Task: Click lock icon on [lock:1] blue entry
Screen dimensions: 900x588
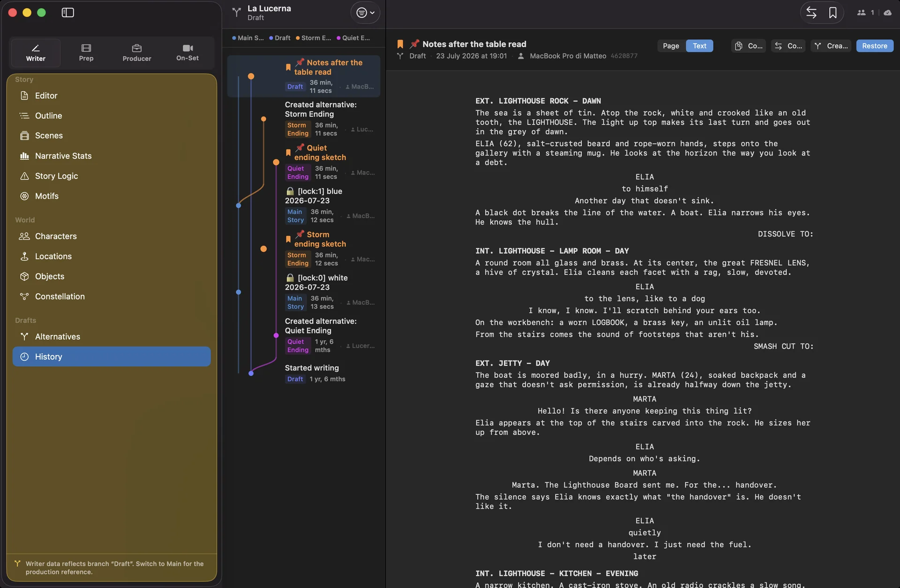Action: 290,191
